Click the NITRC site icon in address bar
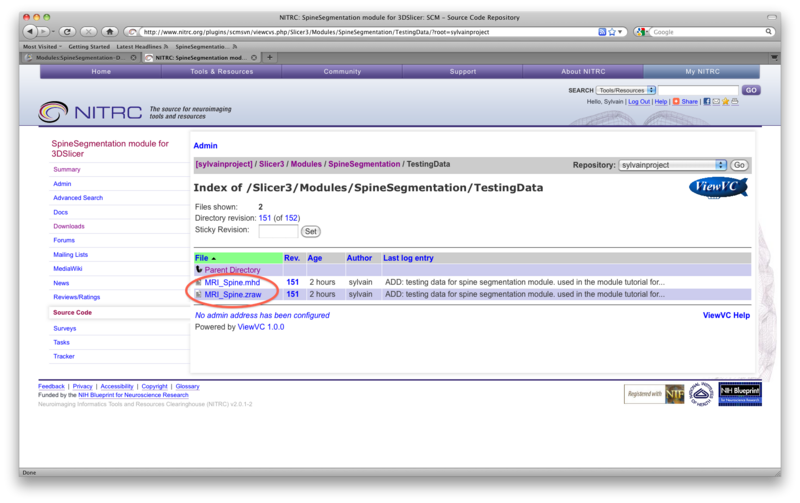 pos(133,32)
